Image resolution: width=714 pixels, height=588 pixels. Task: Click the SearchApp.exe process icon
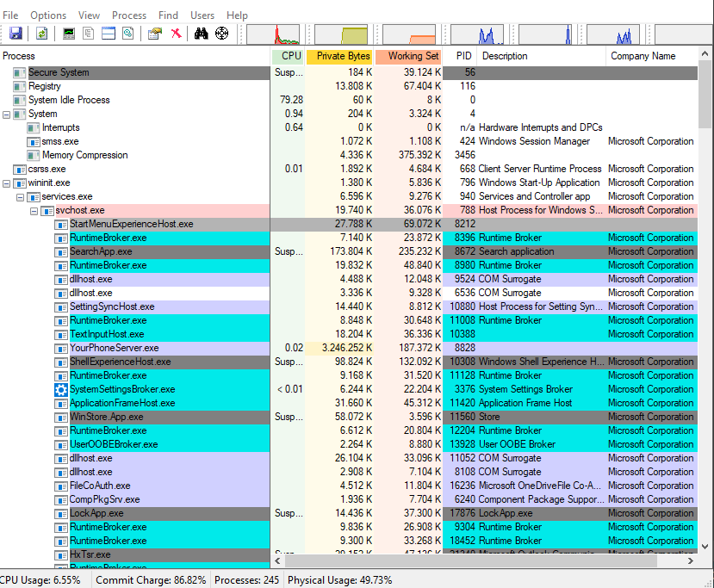60,252
